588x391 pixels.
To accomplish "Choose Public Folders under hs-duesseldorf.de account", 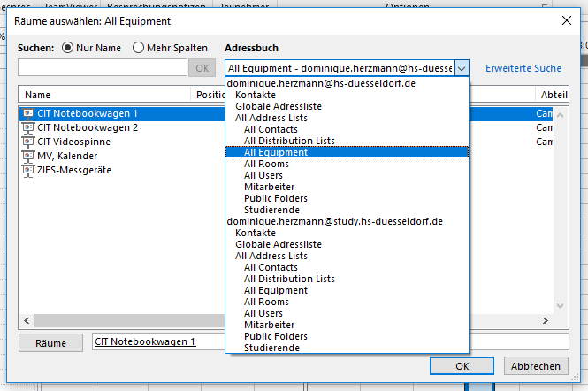I will click(276, 198).
